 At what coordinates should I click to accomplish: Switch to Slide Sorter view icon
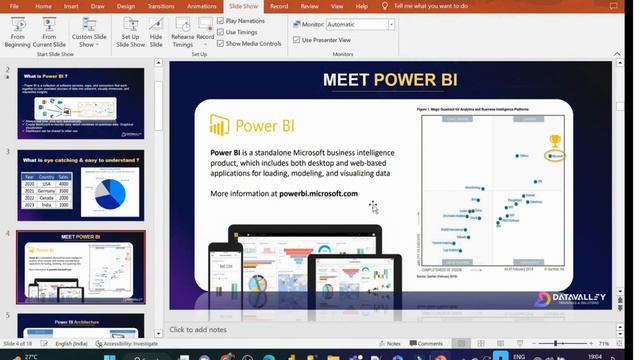point(481,344)
